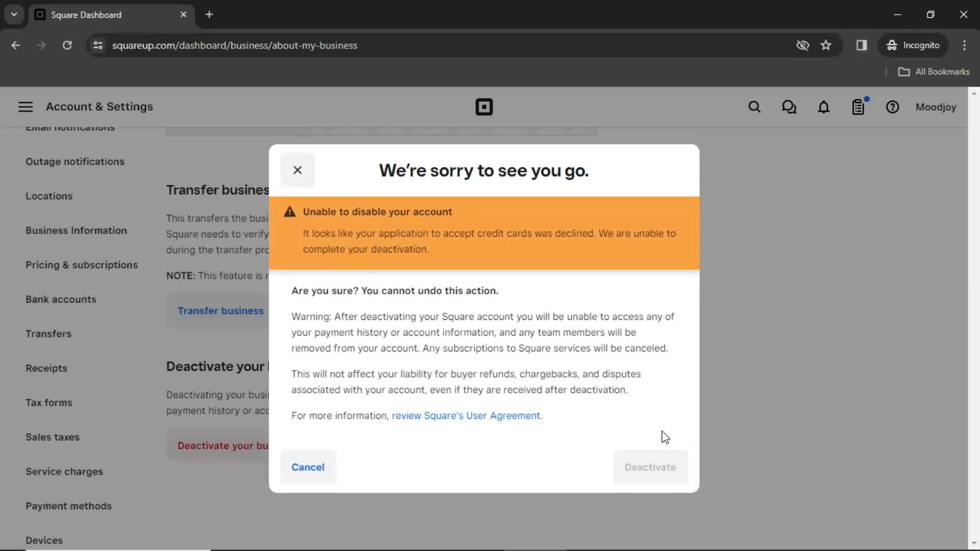Bookmark this tab with the star

826,45
